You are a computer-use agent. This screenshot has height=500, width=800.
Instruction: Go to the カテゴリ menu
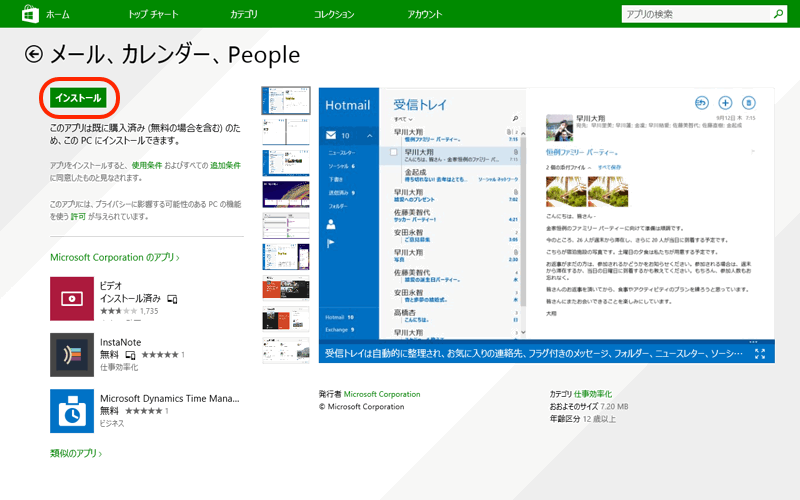coord(243,14)
